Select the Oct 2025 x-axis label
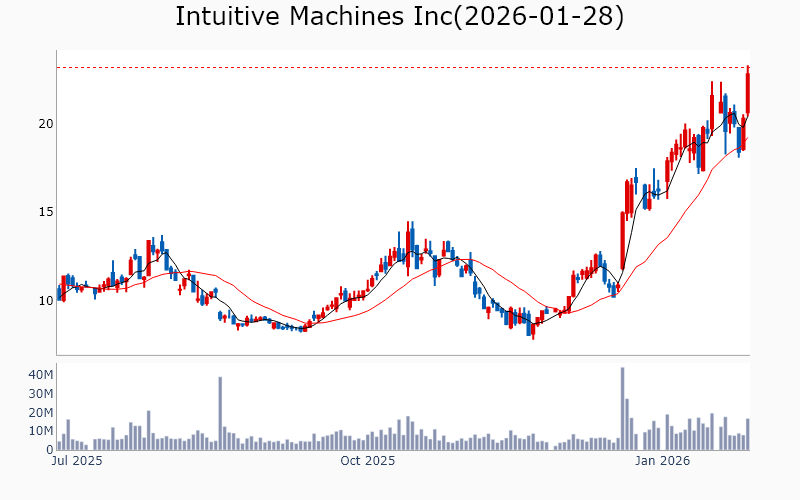 367,461
